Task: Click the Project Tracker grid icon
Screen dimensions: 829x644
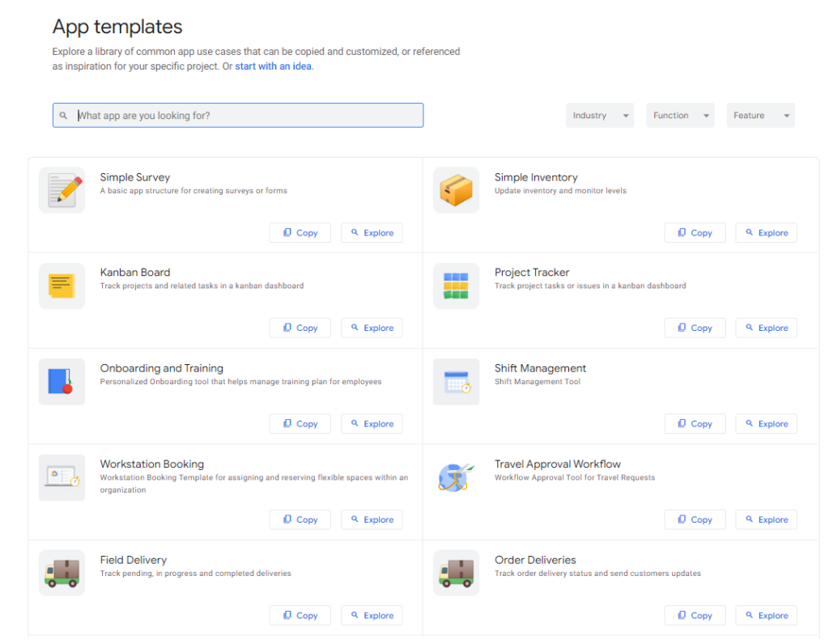Action: tap(456, 286)
